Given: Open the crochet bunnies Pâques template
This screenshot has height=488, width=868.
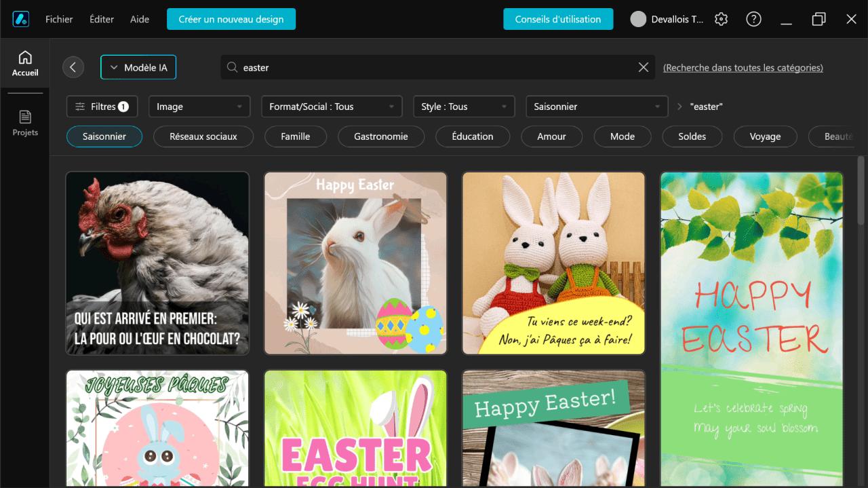Looking at the screenshot, I should click(553, 263).
